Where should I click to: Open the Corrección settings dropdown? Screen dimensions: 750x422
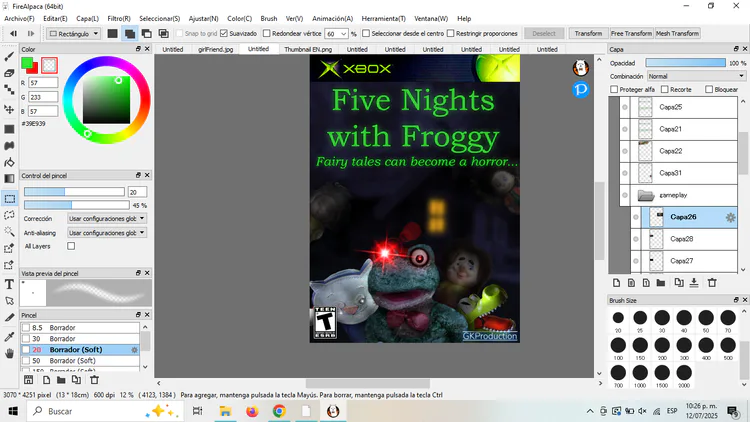tap(107, 218)
